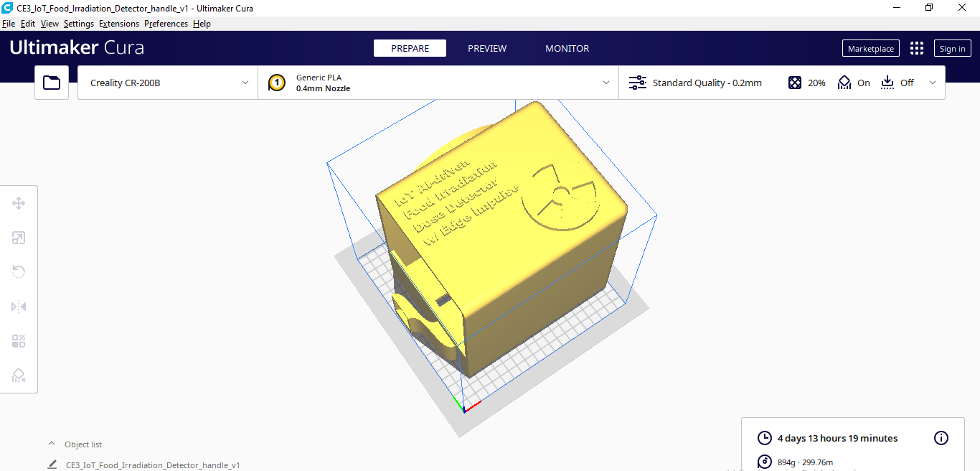Switch to the PREVIEW stage tab
The image size is (980, 471).
487,48
